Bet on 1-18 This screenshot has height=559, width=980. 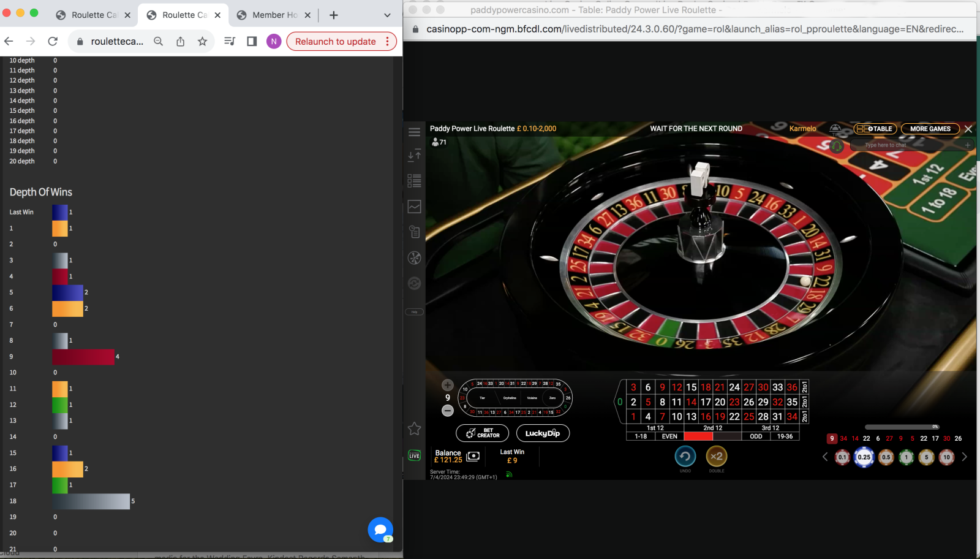(641, 436)
